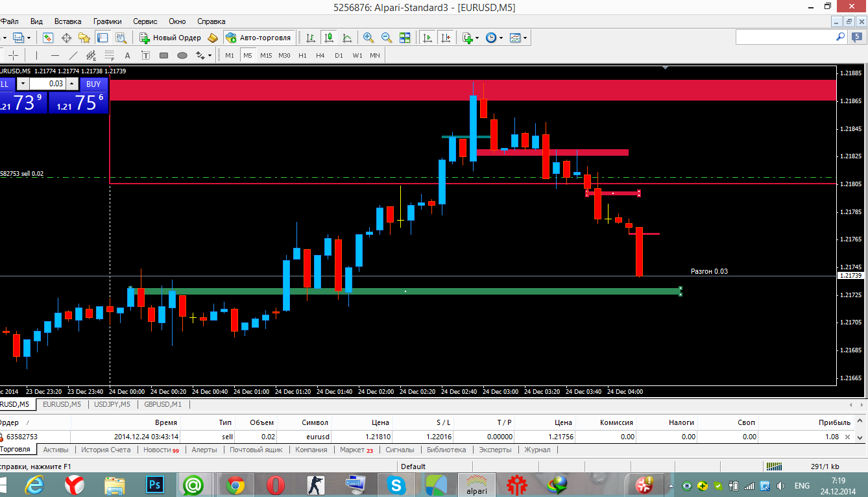Open the Strategy Tester icon
Screen dimensions: 868x497
pyautogui.click(x=121, y=38)
